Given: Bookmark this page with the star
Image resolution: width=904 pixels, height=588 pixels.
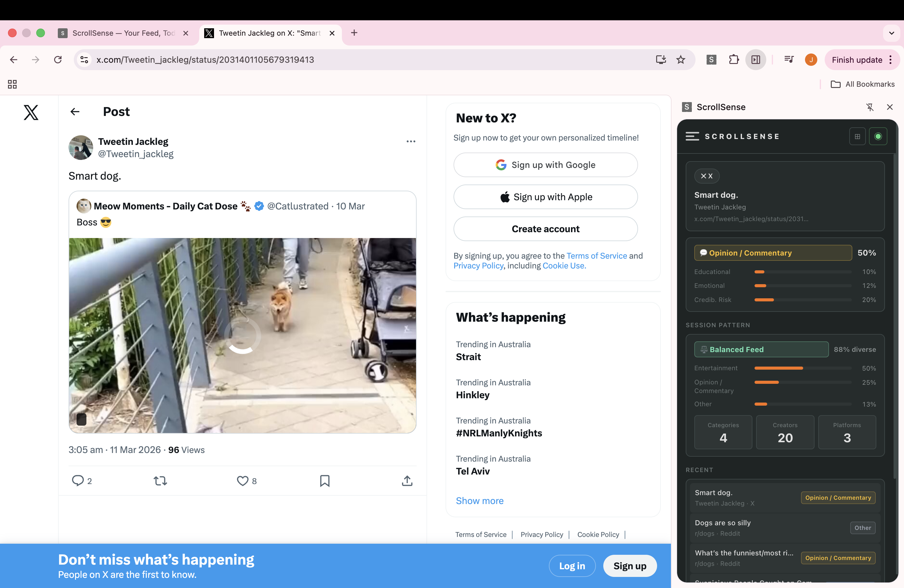Looking at the screenshot, I should tap(681, 60).
